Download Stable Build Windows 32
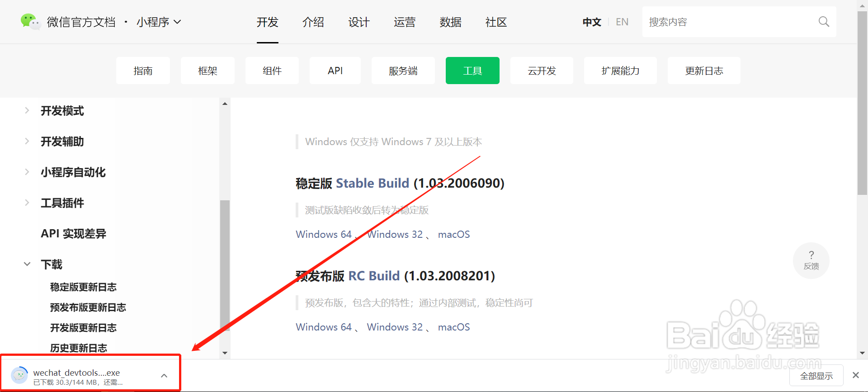Viewport: 868px width, 392px height. pyautogui.click(x=395, y=234)
